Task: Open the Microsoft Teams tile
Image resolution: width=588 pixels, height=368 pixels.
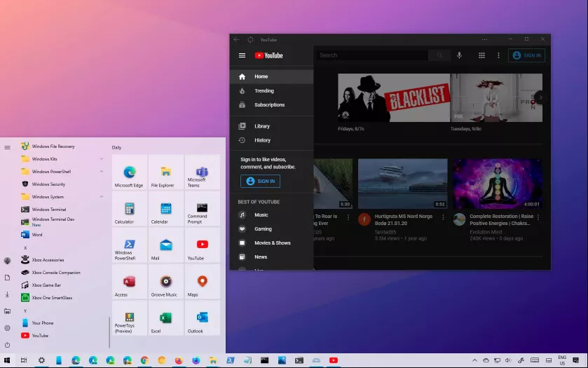Action: click(x=202, y=172)
